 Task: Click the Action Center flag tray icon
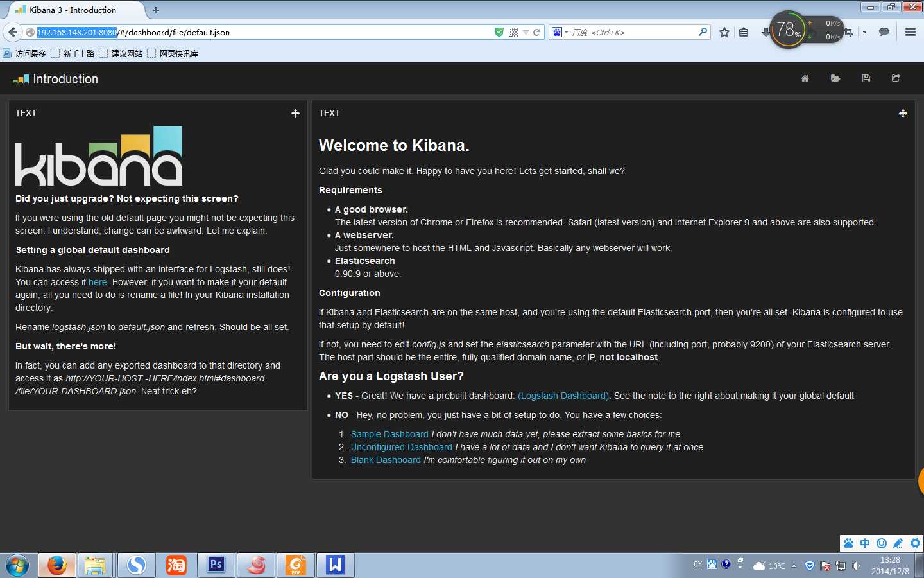click(825, 566)
